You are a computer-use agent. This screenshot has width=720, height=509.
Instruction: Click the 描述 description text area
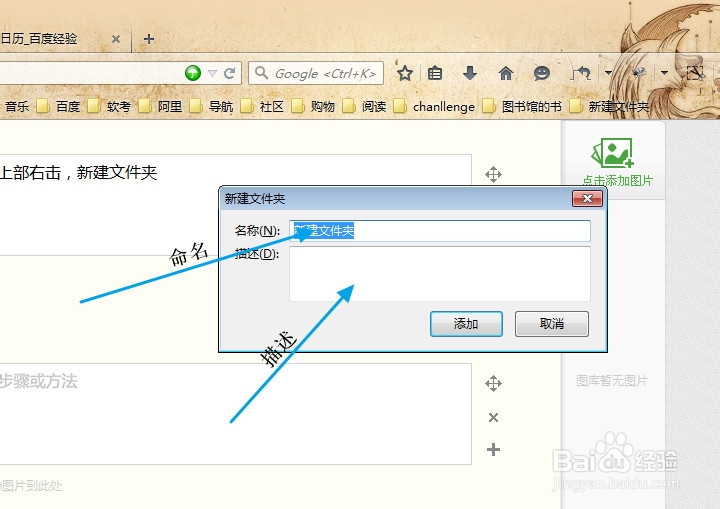(x=440, y=274)
